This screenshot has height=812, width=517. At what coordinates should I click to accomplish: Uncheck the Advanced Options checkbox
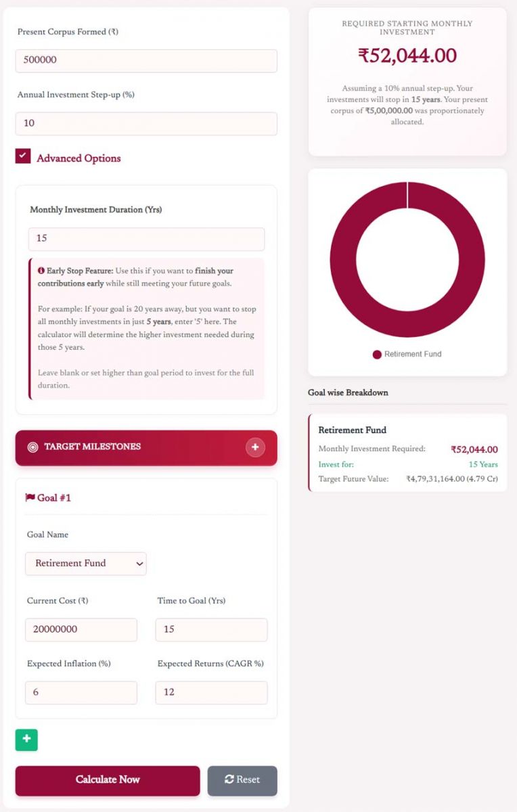click(24, 154)
